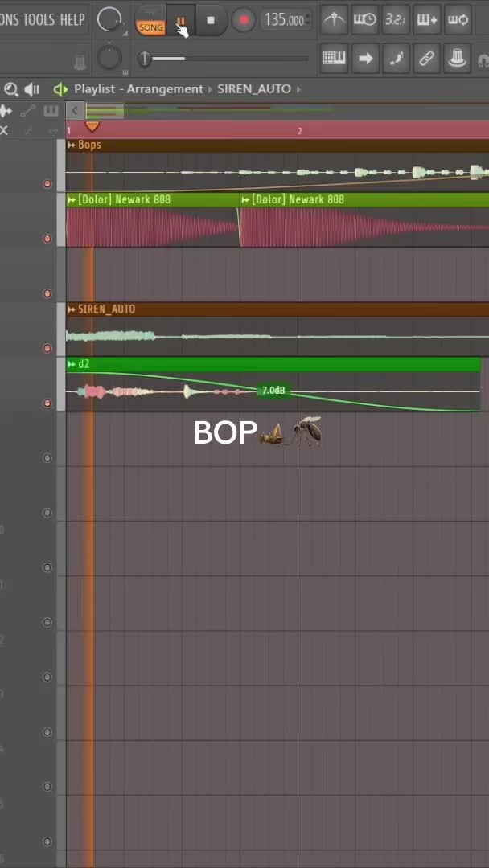489x868 pixels.
Task: Enable typing keyboard to piano icon
Action: [x=334, y=58]
